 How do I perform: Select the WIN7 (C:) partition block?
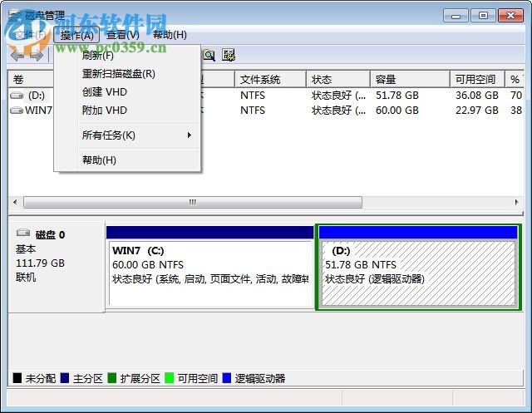pyautogui.click(x=210, y=267)
